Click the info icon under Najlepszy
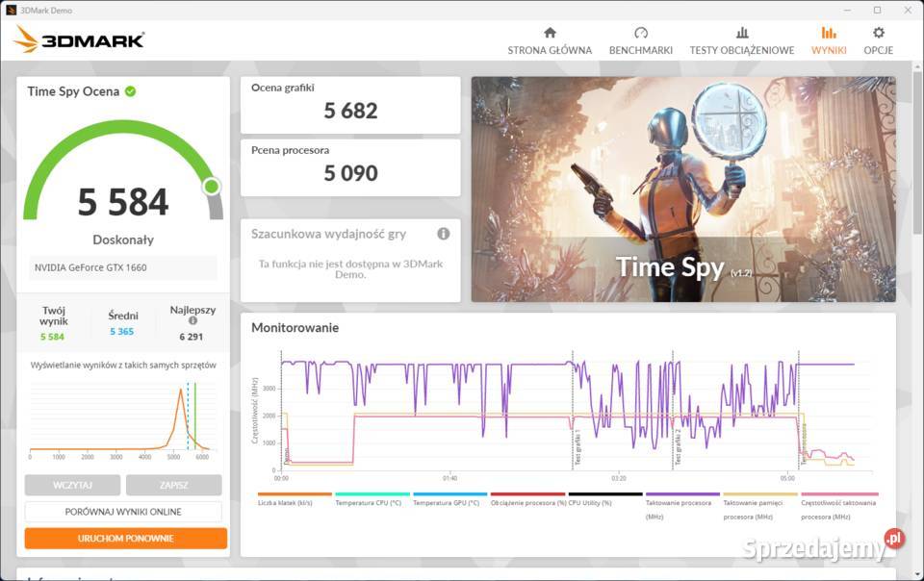924x581 pixels. tap(192, 321)
